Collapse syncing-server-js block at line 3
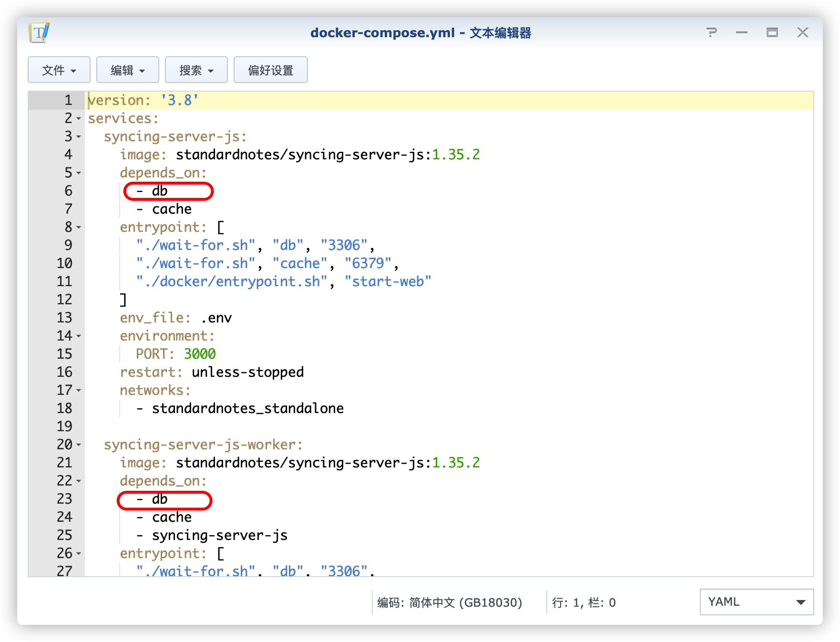This screenshot has width=840, height=642. click(79, 137)
